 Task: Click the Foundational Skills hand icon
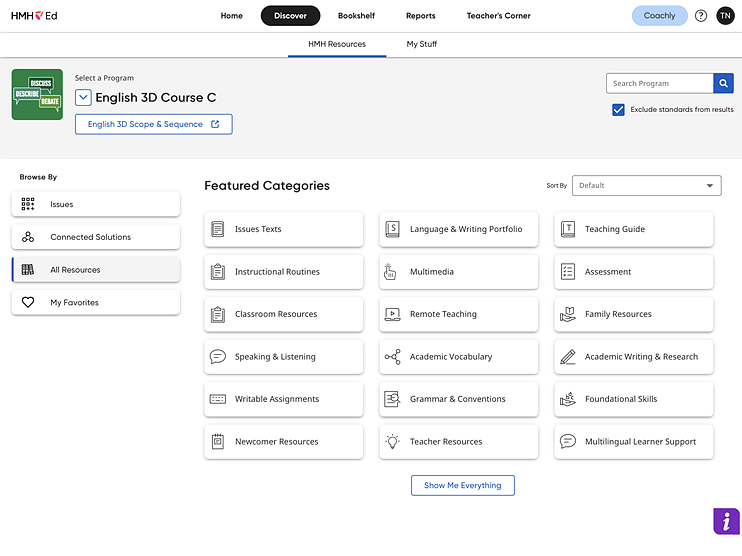(567, 399)
